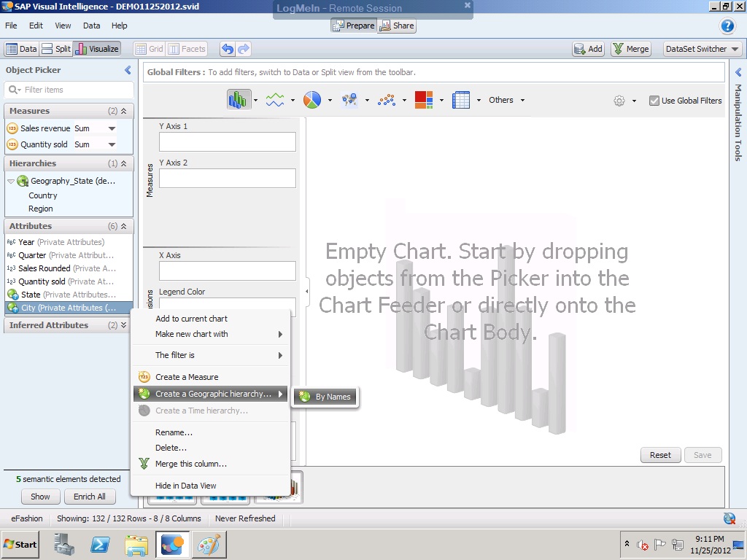Select the Country hierarchy level

[x=43, y=195]
